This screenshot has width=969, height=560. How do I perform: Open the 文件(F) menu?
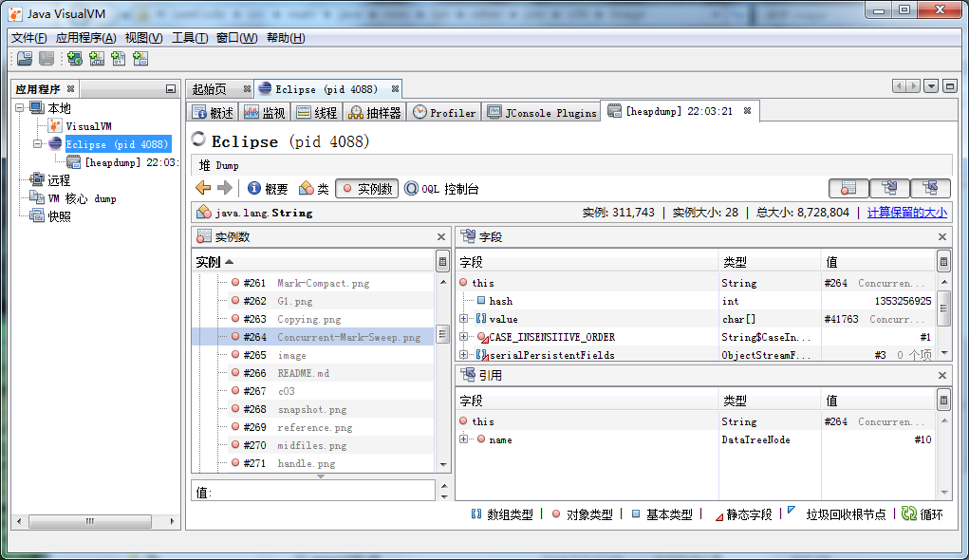(x=29, y=38)
